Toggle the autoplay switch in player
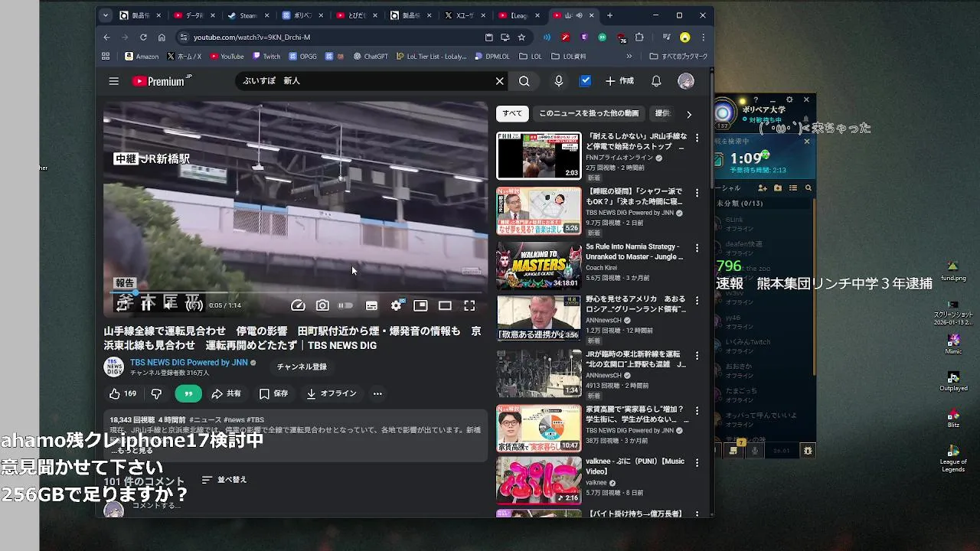Screen dimensions: 980x551 [346, 305]
